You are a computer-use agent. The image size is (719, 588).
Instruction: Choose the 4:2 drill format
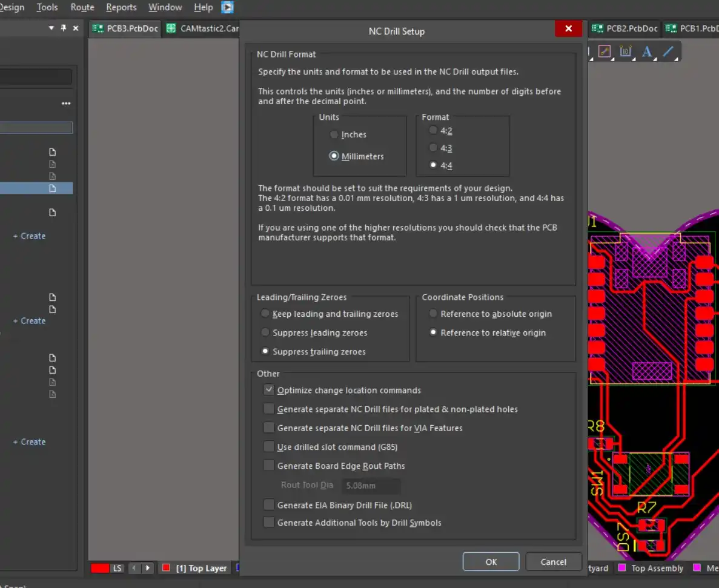(433, 130)
